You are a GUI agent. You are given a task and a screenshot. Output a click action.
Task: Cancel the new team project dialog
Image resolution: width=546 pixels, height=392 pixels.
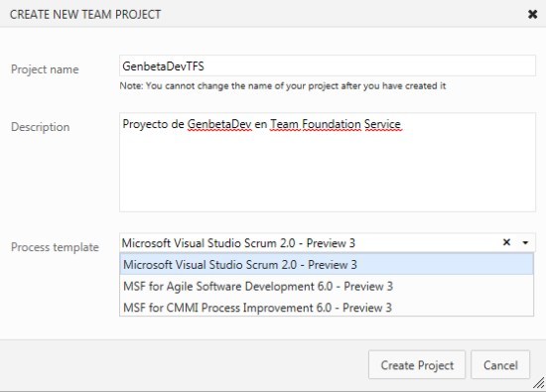[500, 365]
